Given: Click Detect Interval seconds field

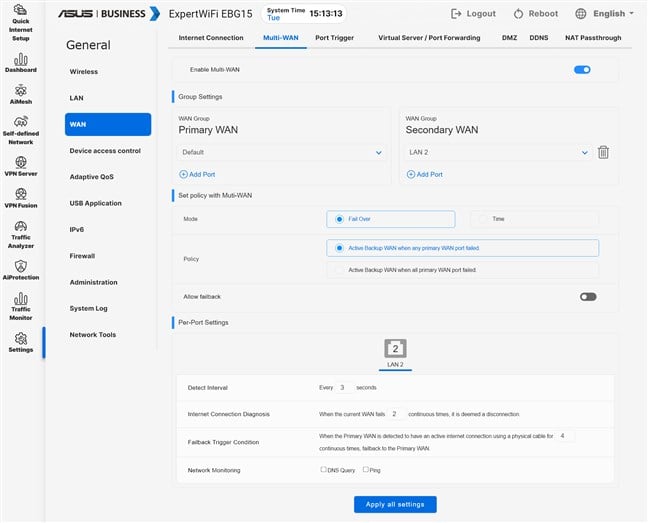Looking at the screenshot, I should [x=344, y=387].
